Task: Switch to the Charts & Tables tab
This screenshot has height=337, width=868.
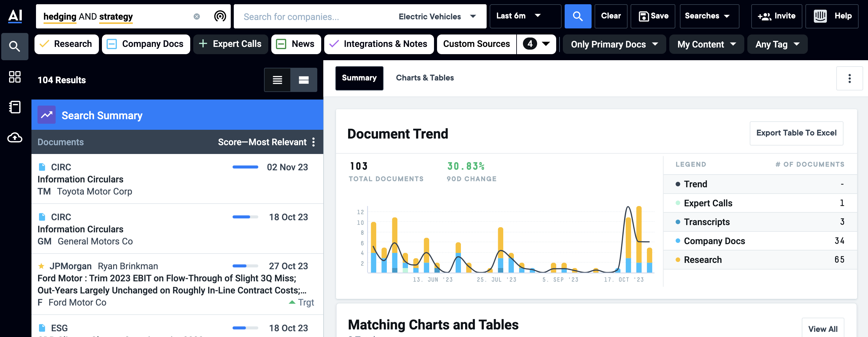Action: coord(425,78)
